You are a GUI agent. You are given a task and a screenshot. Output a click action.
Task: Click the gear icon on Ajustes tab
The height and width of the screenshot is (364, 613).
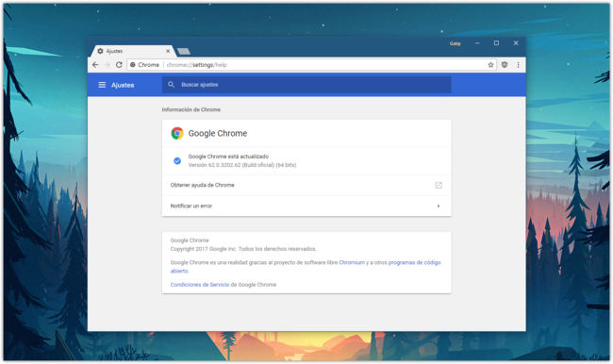tap(101, 51)
